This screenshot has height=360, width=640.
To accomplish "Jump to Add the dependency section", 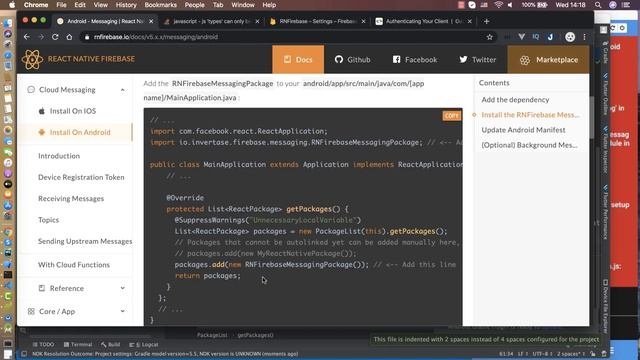I will (515, 100).
